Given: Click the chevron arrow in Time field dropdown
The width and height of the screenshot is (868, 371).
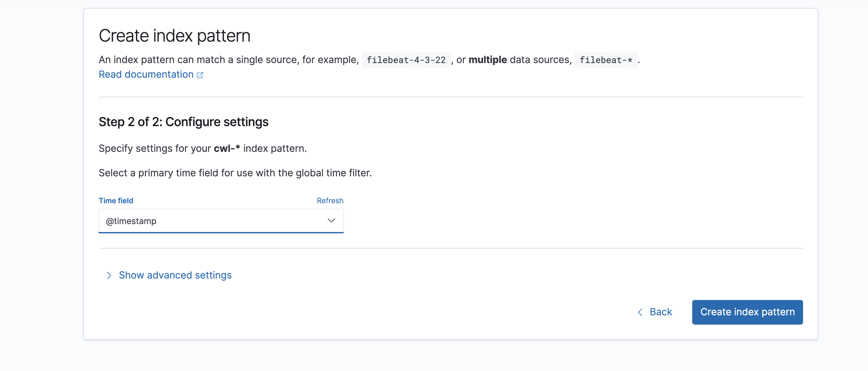Looking at the screenshot, I should pyautogui.click(x=331, y=220).
